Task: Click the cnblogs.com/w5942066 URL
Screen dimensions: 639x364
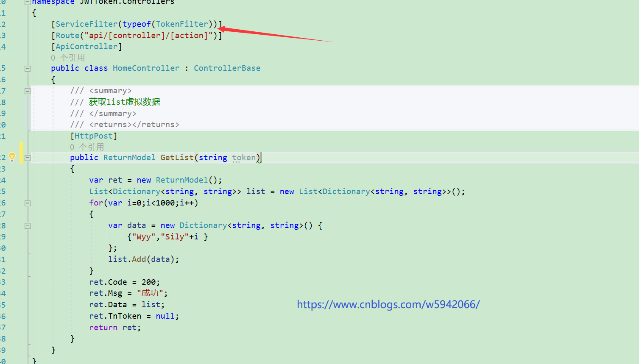Action: pyautogui.click(x=388, y=304)
